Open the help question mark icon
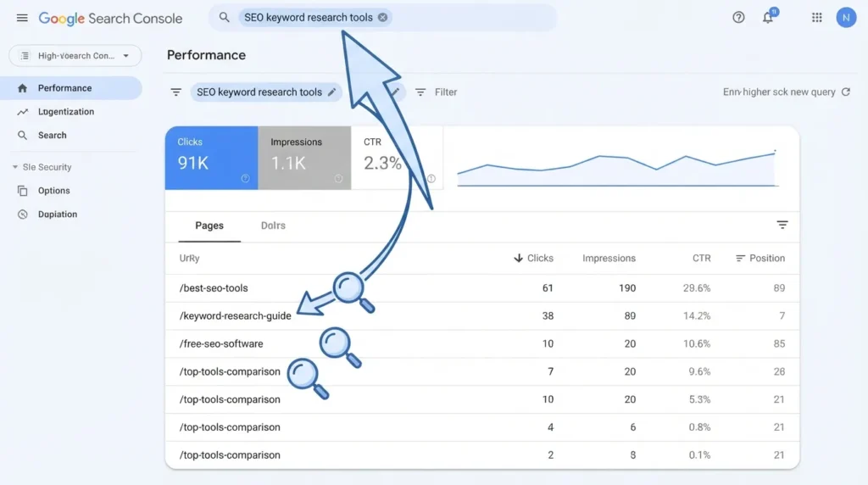Screen dimensions: 868x485 (x=738, y=18)
